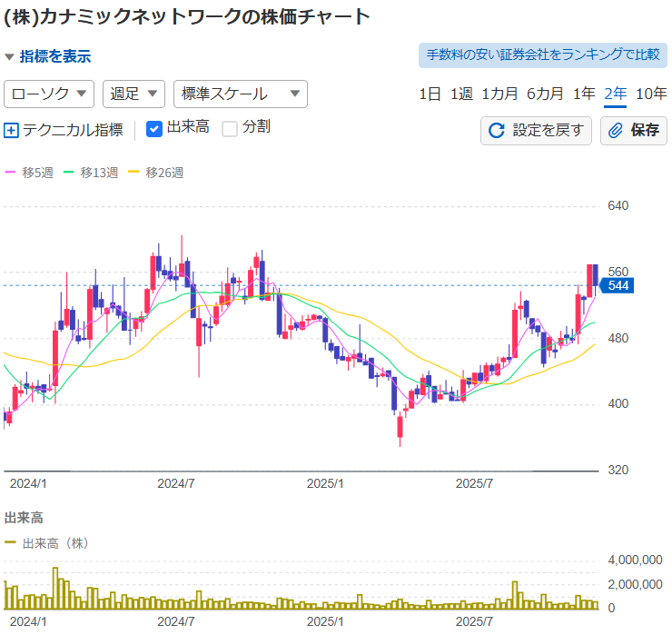Open 手数料の安い証券会社をランキングで比較 link
Screen dimensions: 672x635
pos(543,55)
